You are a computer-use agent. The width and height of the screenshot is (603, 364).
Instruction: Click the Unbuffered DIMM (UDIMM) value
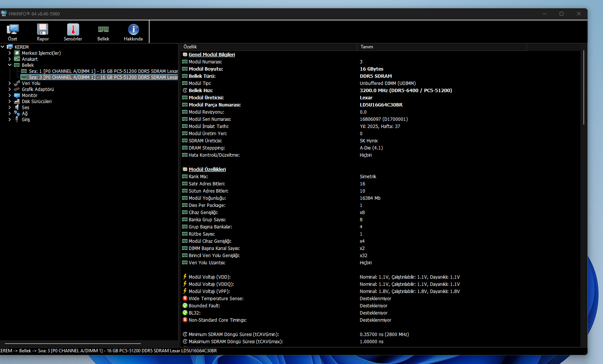(x=388, y=83)
